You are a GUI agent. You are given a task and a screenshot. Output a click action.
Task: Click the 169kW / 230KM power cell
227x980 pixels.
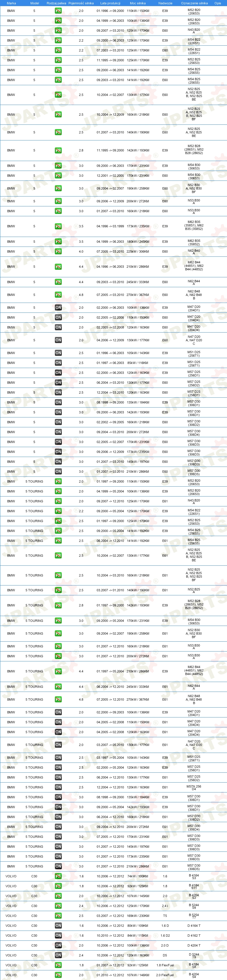(138, 916)
